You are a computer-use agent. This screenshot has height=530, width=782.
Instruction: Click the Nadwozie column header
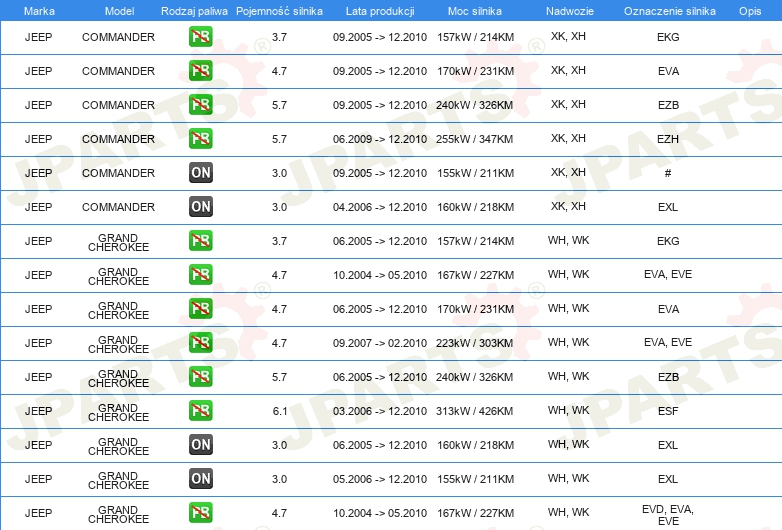tap(570, 11)
